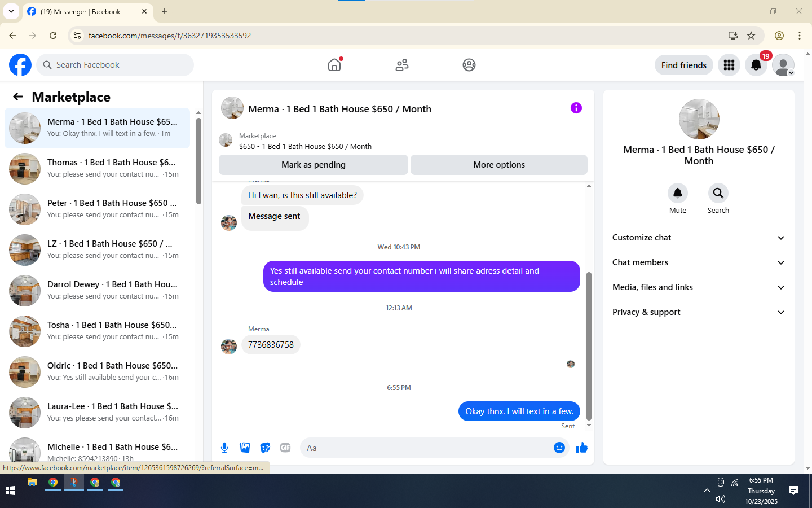Click the volume speaker tray icon
The image size is (812, 508).
720,499
